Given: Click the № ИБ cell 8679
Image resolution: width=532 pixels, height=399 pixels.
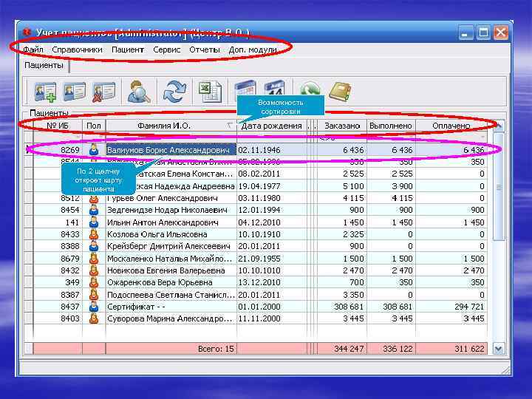Looking at the screenshot, I should 70,259.
